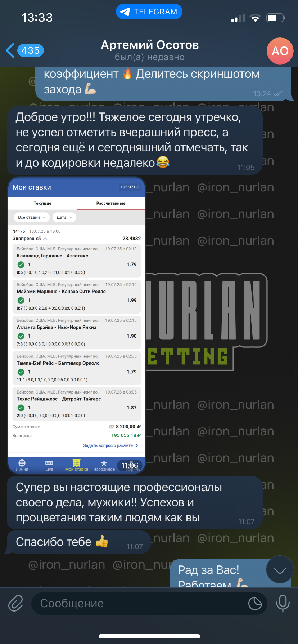Select the Рассчитанные tab in the screenshot
This screenshot has height=644, width=298.
[111, 203]
